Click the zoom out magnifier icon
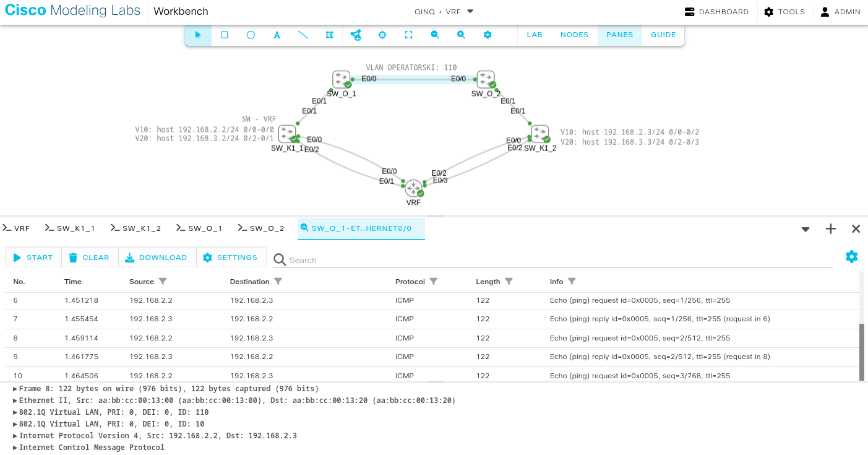The image size is (868, 455). (x=435, y=35)
